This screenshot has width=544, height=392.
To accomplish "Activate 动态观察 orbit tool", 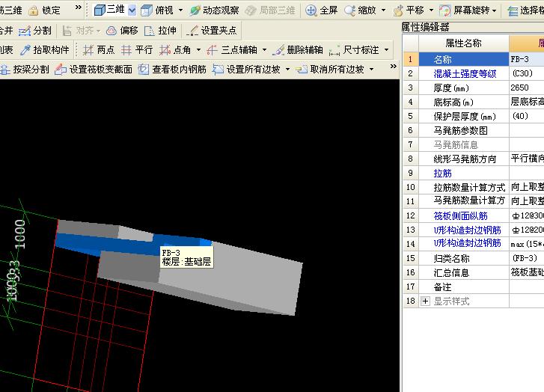I will coord(214,10).
